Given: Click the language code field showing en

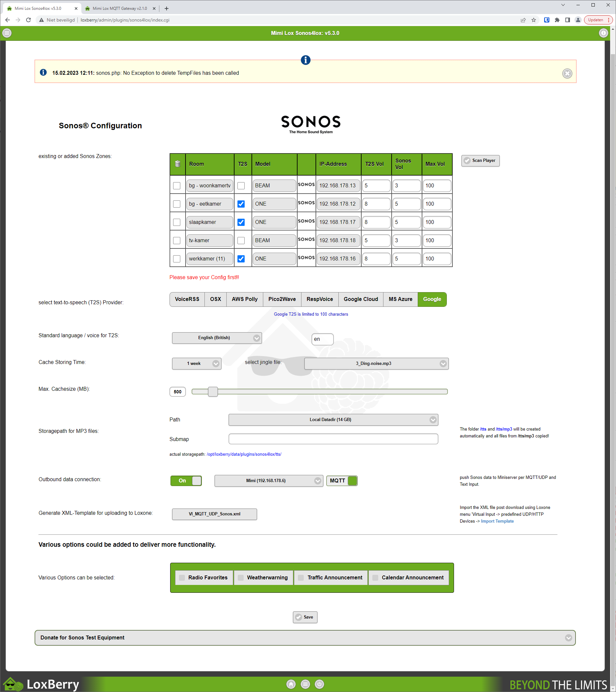Looking at the screenshot, I should tap(322, 339).
